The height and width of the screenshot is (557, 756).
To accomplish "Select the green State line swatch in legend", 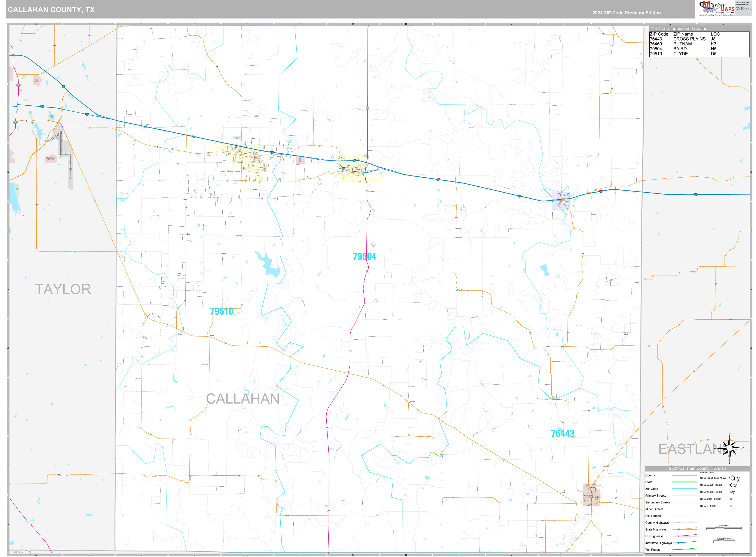I will click(x=684, y=482).
